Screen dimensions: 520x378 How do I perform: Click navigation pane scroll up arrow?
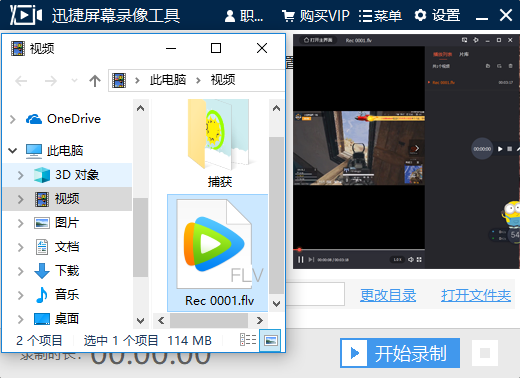click(140, 108)
